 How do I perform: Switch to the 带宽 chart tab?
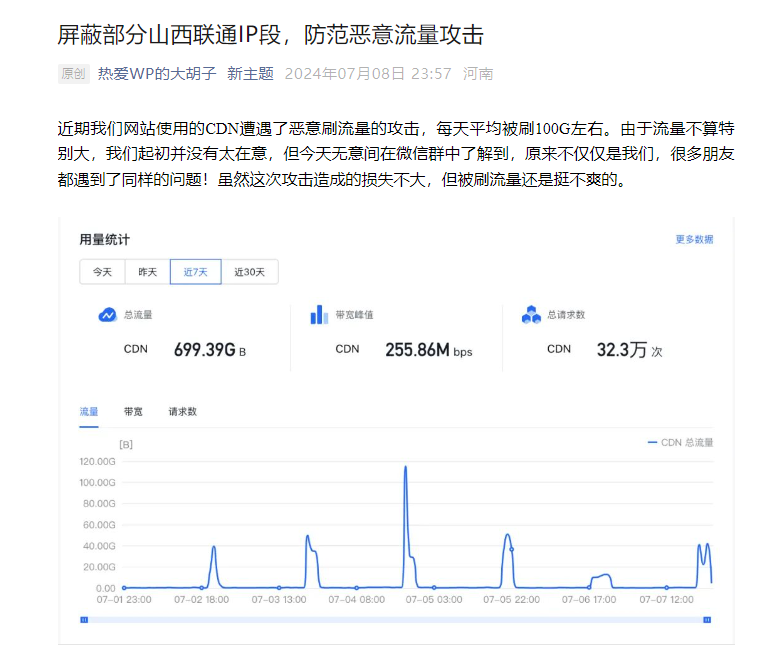(133, 412)
